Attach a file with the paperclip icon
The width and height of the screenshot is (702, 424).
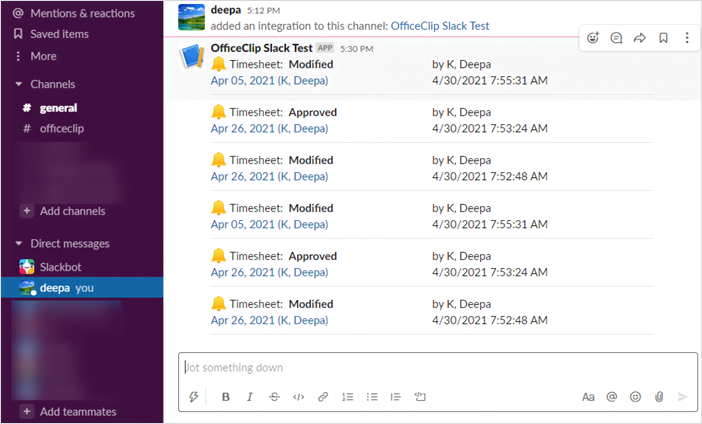click(659, 397)
